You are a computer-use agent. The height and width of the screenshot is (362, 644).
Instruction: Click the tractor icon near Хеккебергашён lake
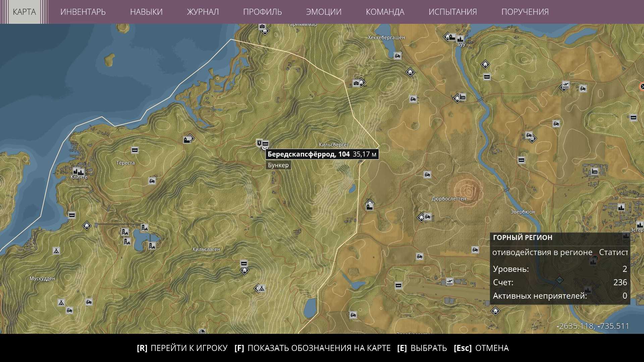tap(397, 56)
